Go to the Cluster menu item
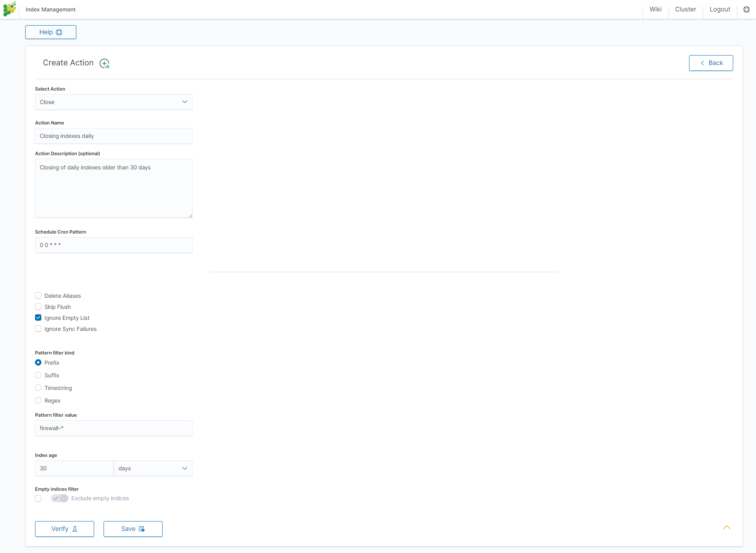 point(685,9)
